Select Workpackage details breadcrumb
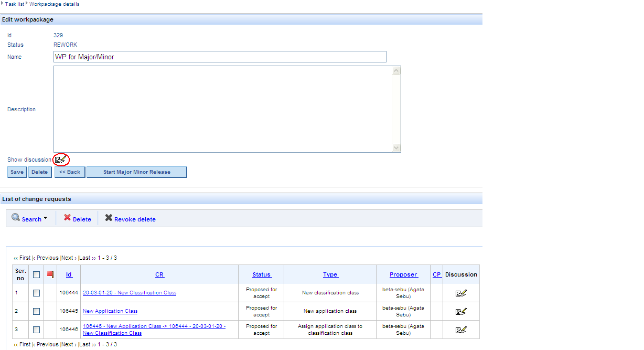Screen dimensions: 644x350 coord(54,4)
